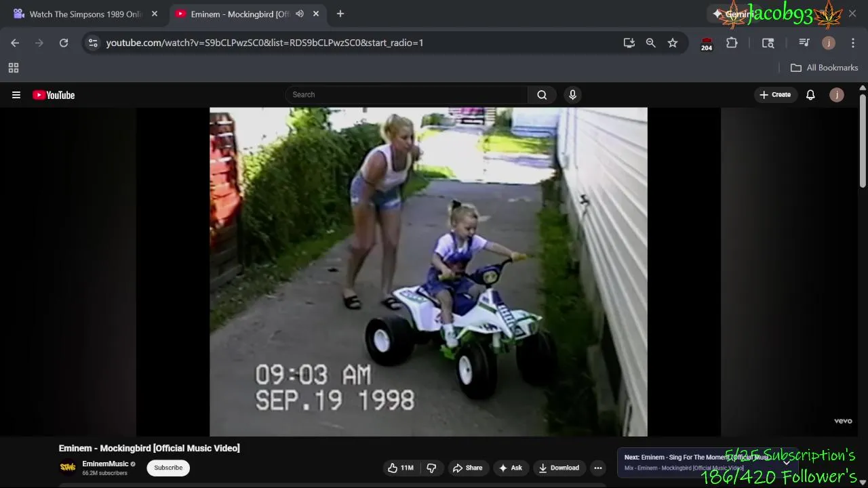This screenshot has width=868, height=488.
Task: Open the extension with 204 badge
Action: (707, 43)
